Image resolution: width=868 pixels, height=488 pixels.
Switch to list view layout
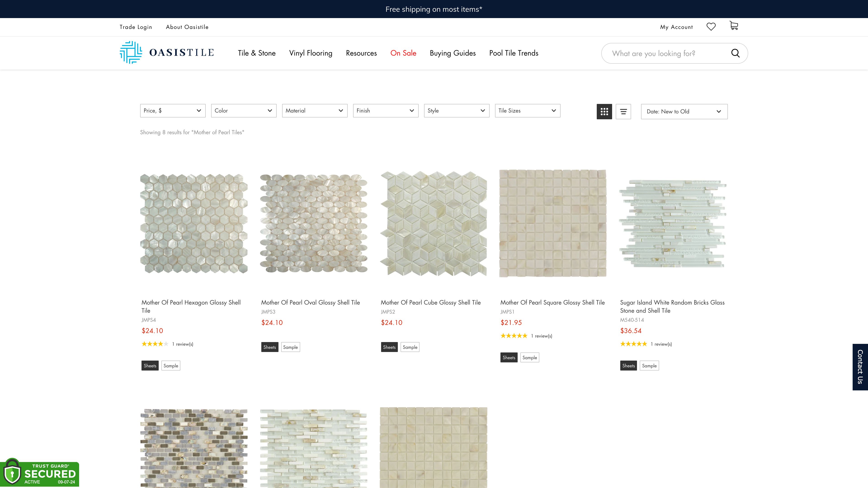[623, 111]
